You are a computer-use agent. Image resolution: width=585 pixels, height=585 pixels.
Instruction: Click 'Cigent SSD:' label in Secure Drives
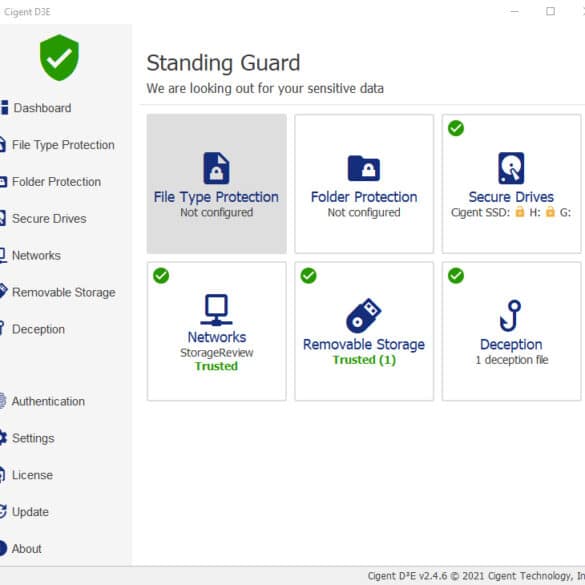[480, 212]
